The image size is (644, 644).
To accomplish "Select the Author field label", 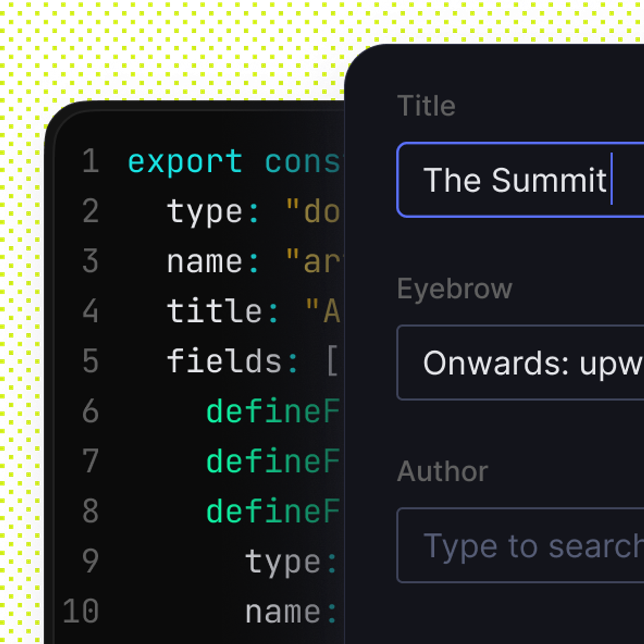I will pos(443,472).
